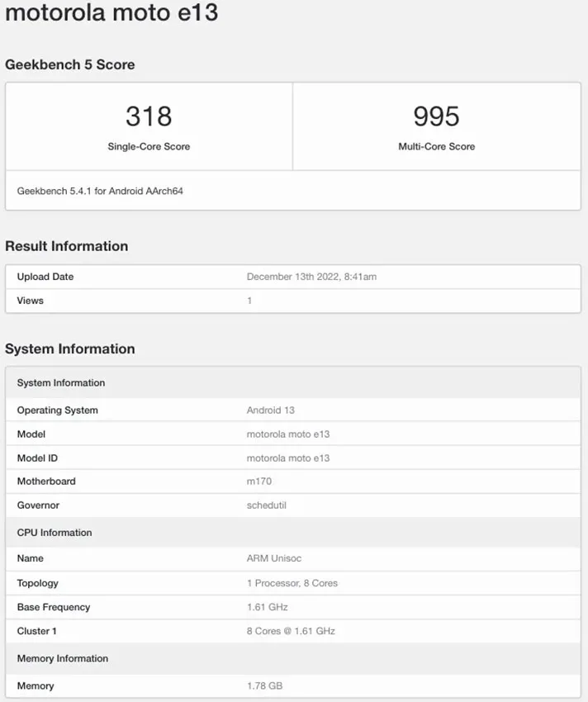Select the Base Frequency value 1.61 GHz
The image size is (588, 702).
pyautogui.click(x=268, y=607)
